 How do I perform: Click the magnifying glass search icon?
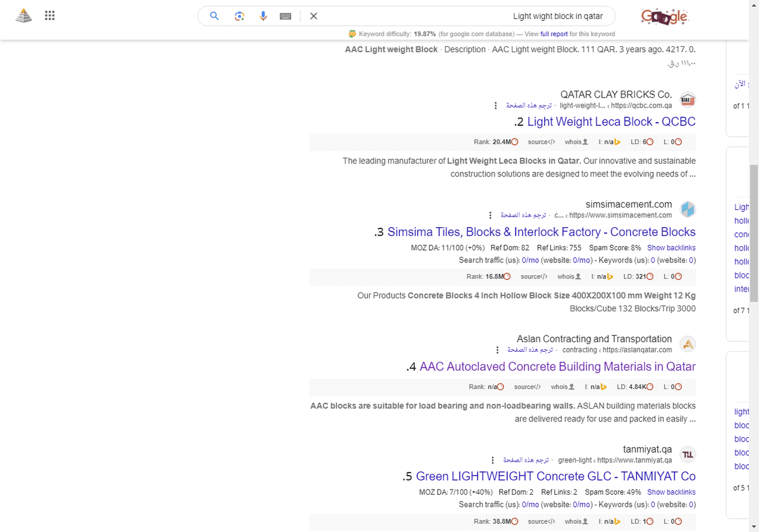(214, 16)
